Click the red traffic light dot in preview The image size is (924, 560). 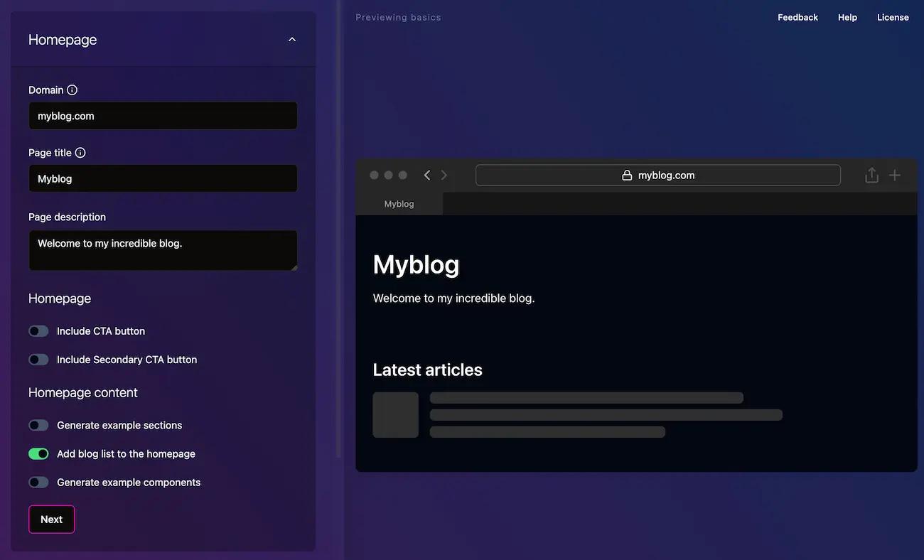tap(374, 174)
